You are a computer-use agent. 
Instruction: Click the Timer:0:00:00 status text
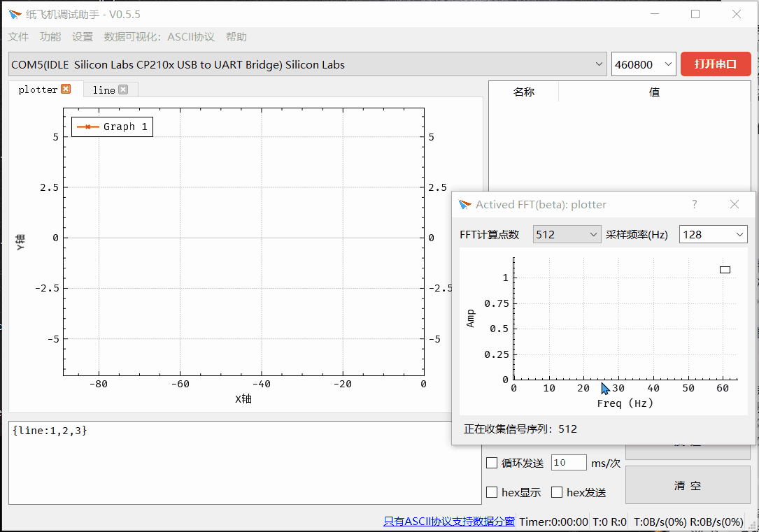point(553,522)
